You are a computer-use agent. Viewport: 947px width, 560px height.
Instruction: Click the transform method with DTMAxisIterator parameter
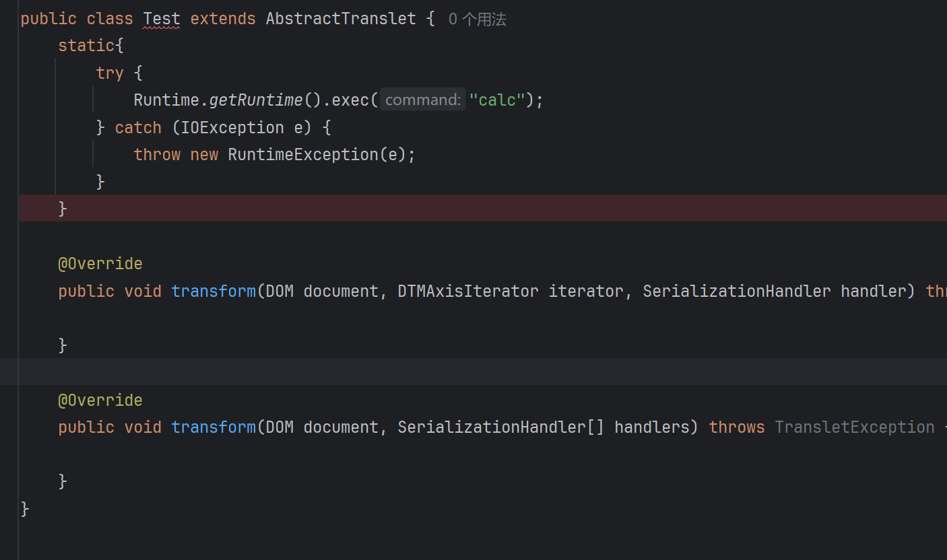(x=213, y=291)
